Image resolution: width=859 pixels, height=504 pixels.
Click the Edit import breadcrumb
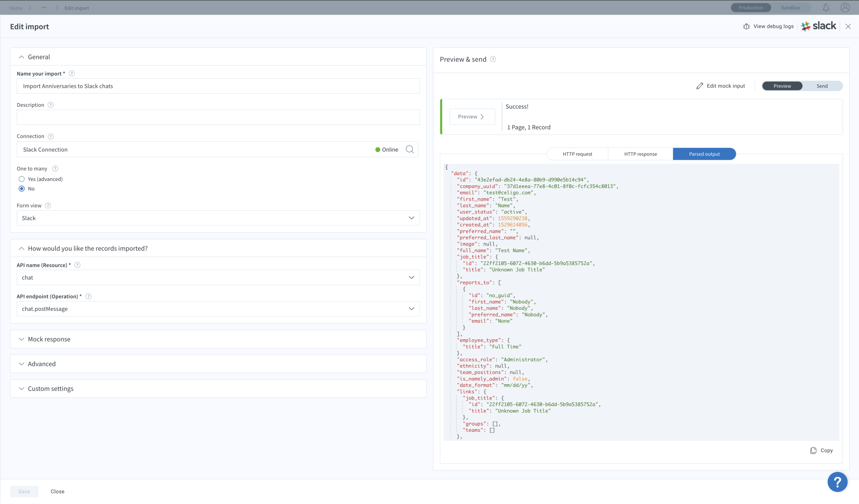tap(77, 8)
